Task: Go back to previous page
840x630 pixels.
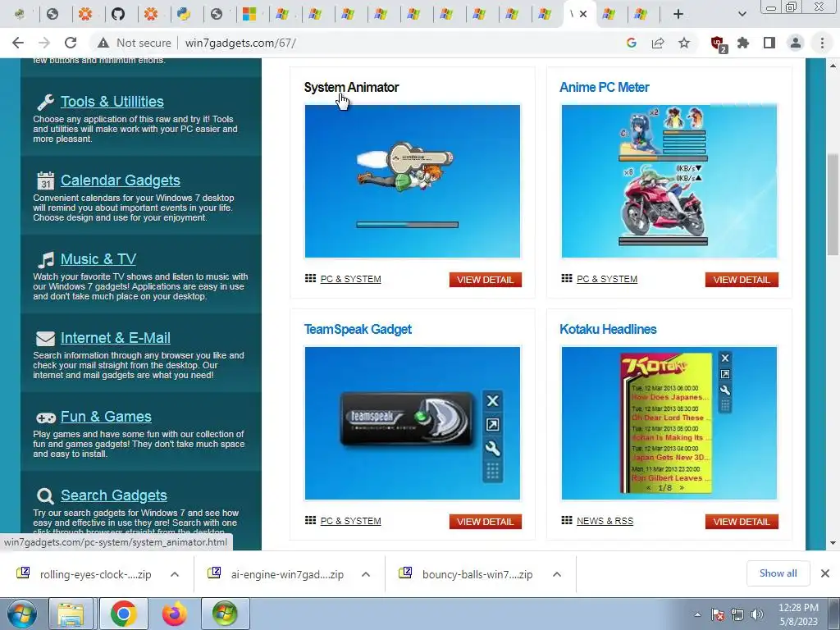Action: (18, 43)
